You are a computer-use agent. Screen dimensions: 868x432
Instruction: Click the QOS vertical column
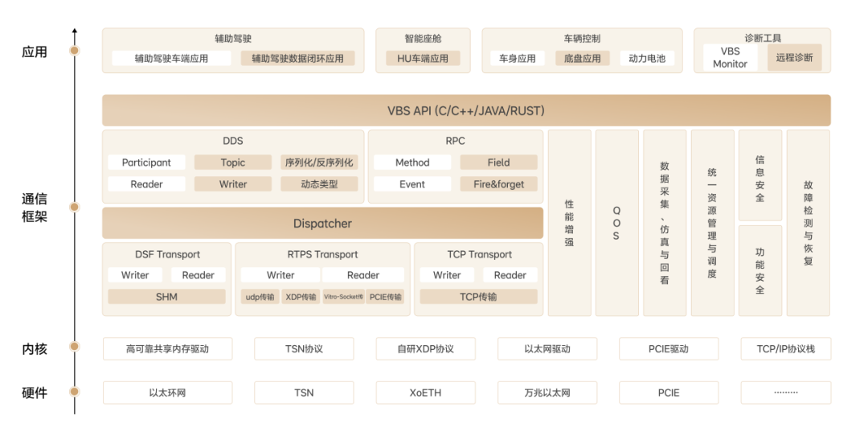[616, 223]
